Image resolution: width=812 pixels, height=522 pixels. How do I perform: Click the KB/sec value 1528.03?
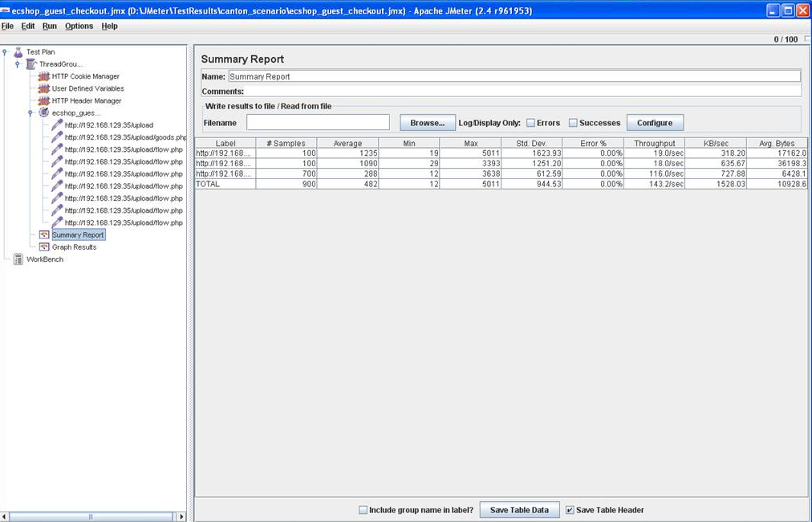click(x=717, y=184)
